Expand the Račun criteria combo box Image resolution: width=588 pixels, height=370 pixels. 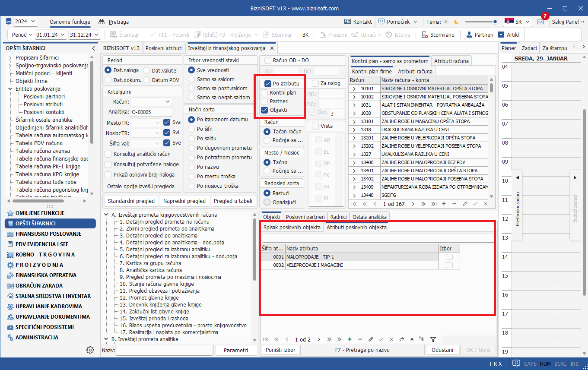click(x=168, y=101)
